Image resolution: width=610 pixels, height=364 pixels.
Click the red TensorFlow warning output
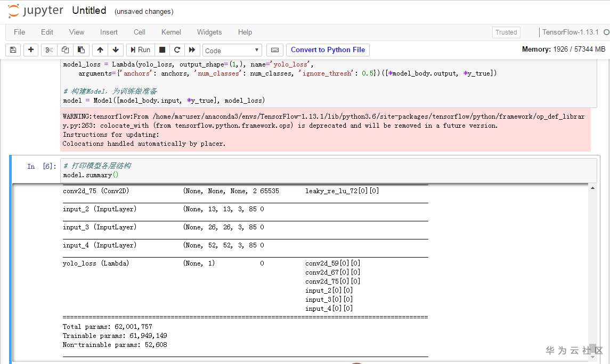(326, 130)
